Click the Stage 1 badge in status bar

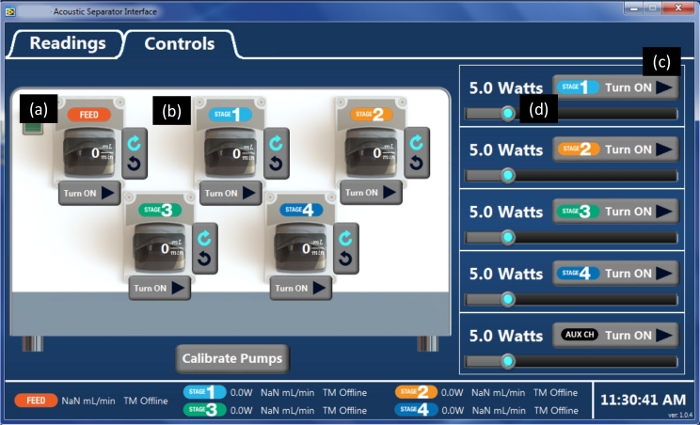pyautogui.click(x=204, y=392)
